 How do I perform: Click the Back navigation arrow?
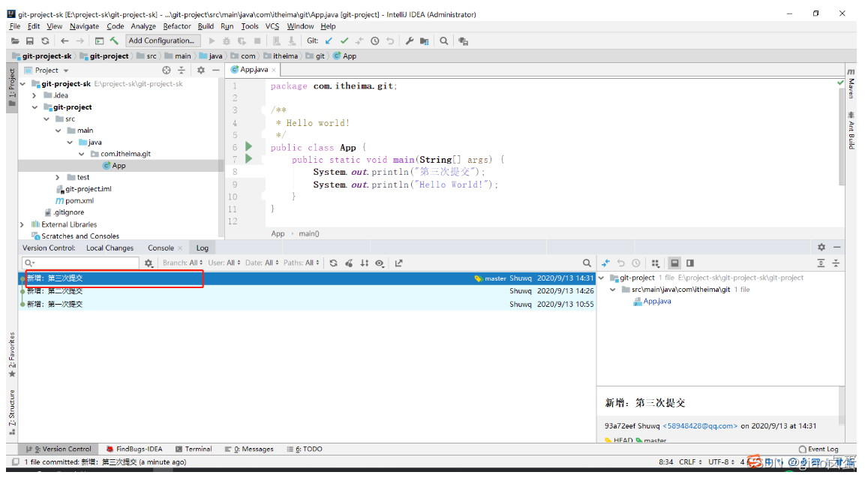pos(65,41)
